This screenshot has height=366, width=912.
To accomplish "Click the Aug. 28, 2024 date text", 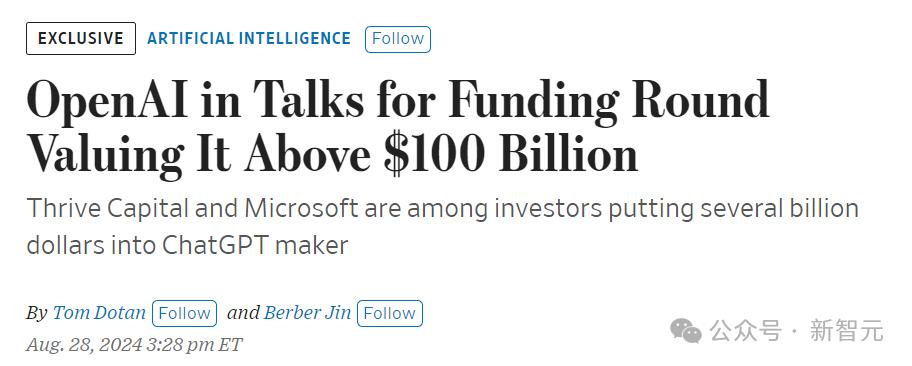I will [84, 344].
